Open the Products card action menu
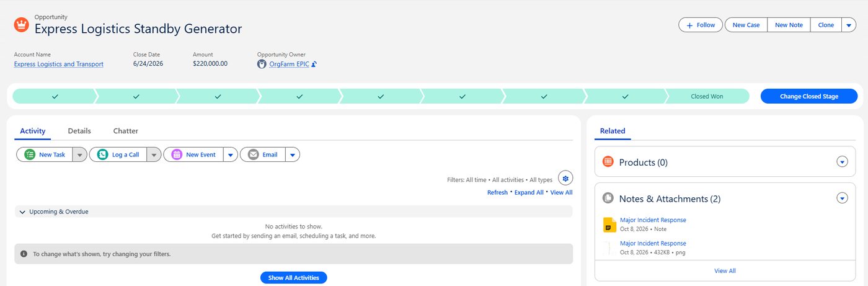868x286 pixels. [x=842, y=162]
